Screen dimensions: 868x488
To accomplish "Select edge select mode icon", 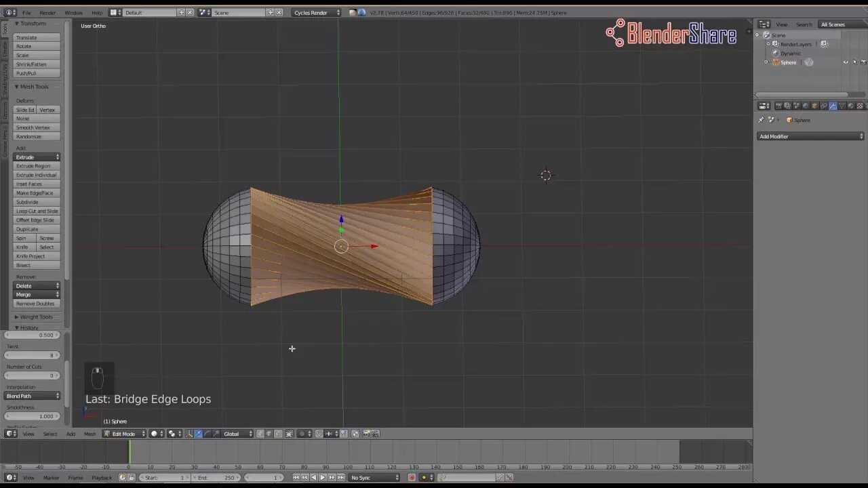I will (x=269, y=434).
